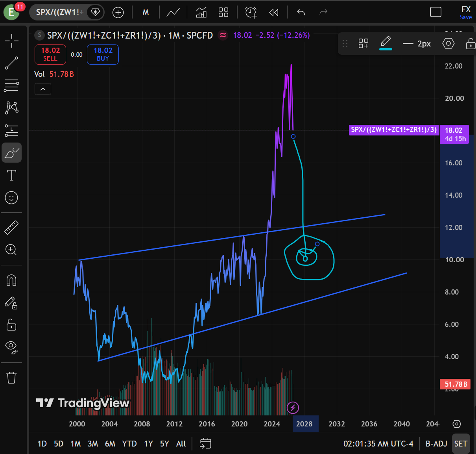Viewport: 476px width, 454px height.
Task: Select the text annotation tool
Action: [12, 175]
